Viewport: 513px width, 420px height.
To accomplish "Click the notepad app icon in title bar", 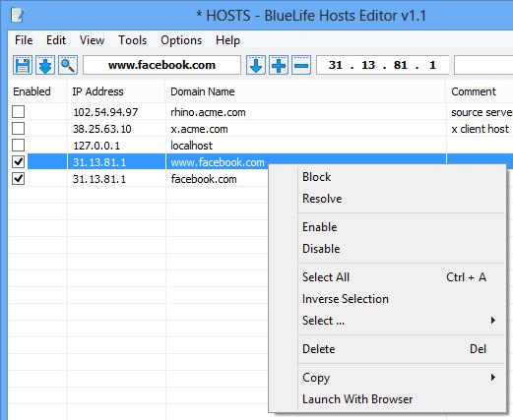I will [x=18, y=15].
